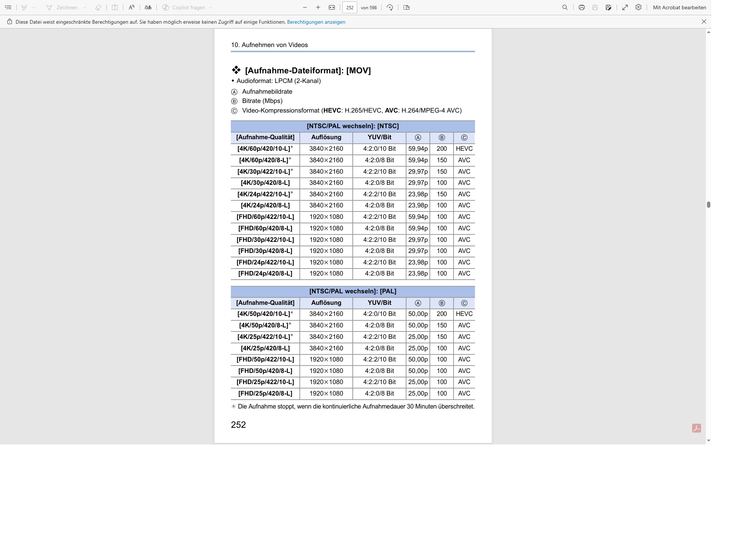Zoom in with the plus button
The width and height of the screenshot is (747, 560).
pos(318,7)
